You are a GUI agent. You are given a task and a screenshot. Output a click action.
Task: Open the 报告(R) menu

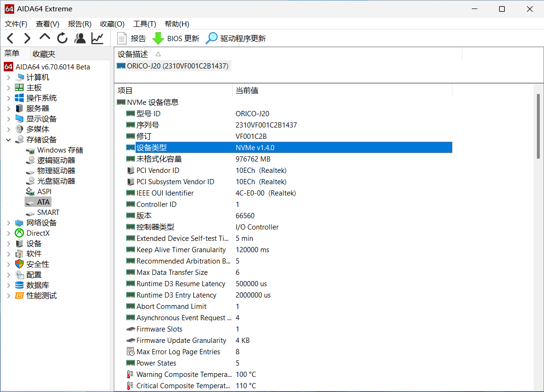click(x=80, y=24)
